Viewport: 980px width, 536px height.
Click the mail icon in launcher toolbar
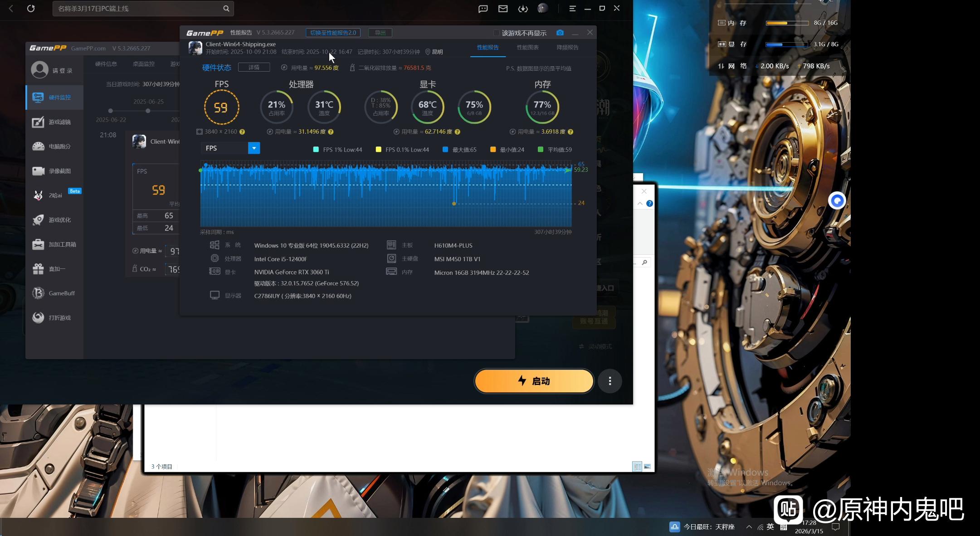(x=503, y=9)
